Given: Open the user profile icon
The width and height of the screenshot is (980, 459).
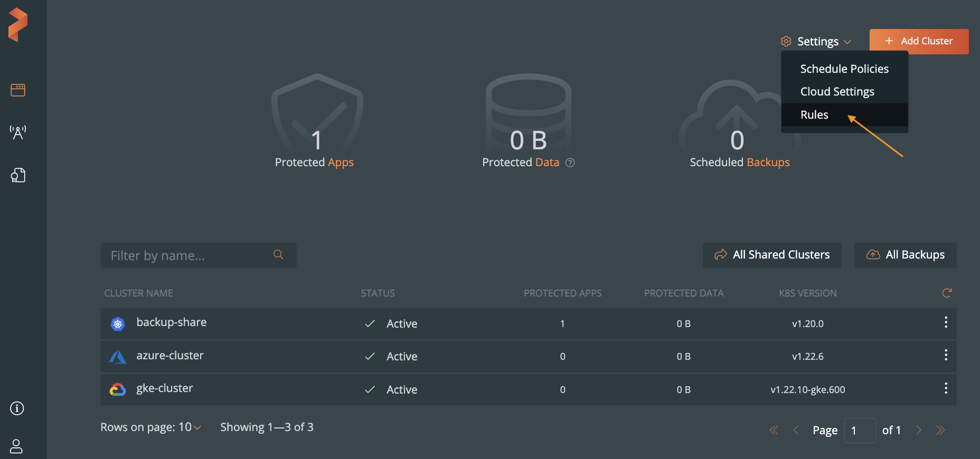Looking at the screenshot, I should (x=17, y=446).
